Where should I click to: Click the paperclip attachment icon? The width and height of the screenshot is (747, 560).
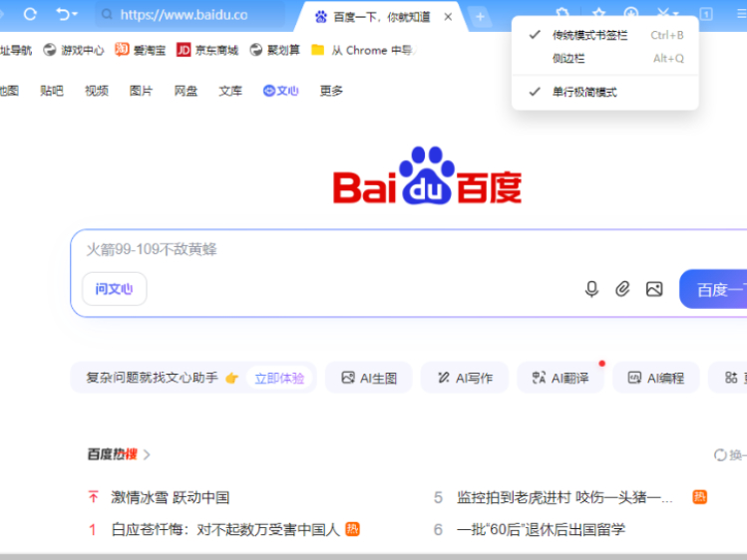(622, 289)
